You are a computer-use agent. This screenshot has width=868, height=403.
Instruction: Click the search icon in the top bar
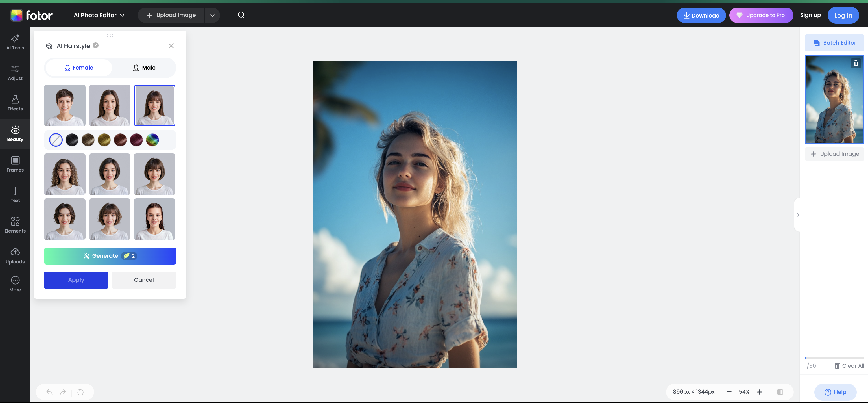241,15
